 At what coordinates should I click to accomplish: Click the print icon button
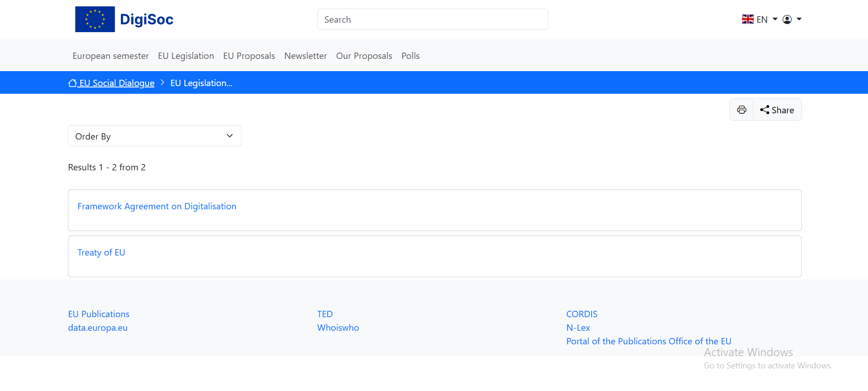pos(741,110)
